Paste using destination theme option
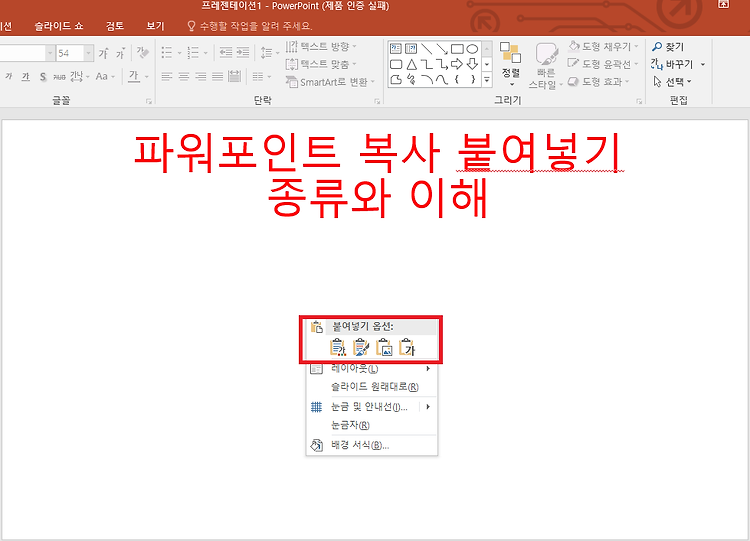The width and height of the screenshot is (750, 541). (x=338, y=347)
